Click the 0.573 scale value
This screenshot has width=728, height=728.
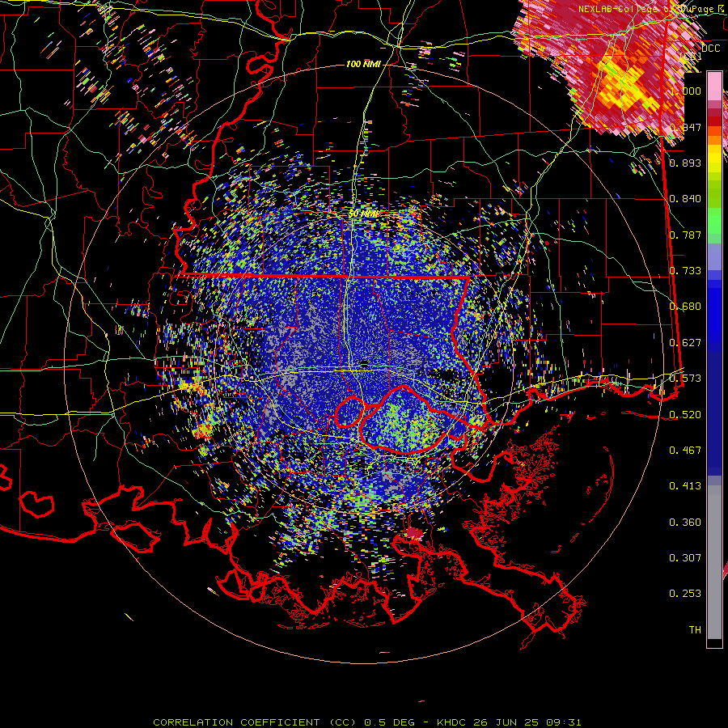coord(685,379)
